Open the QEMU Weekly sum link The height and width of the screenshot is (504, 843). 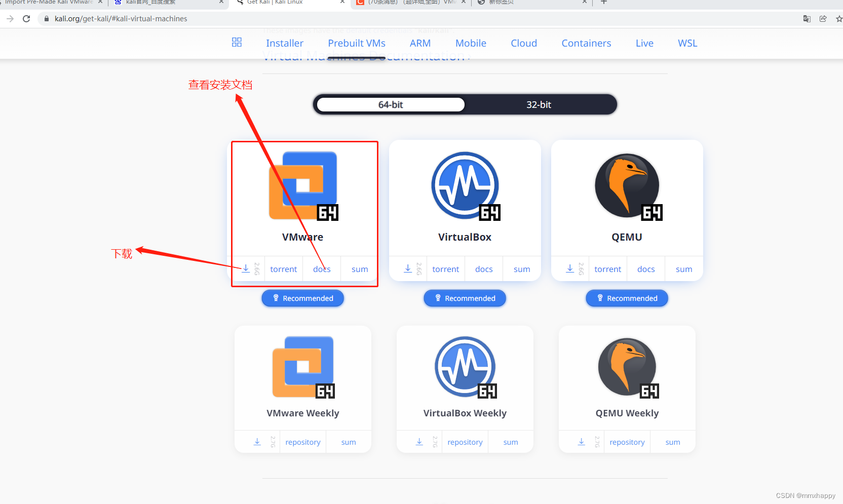(x=673, y=442)
